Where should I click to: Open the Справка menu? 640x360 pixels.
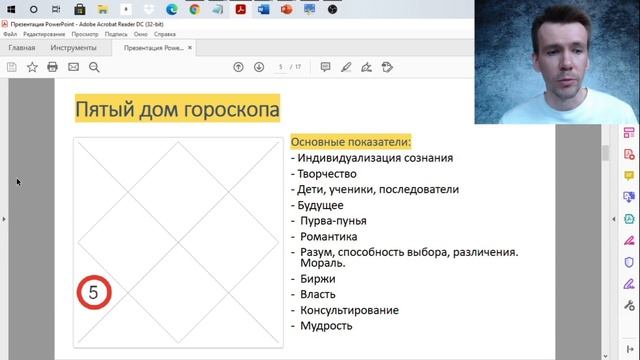[164, 34]
